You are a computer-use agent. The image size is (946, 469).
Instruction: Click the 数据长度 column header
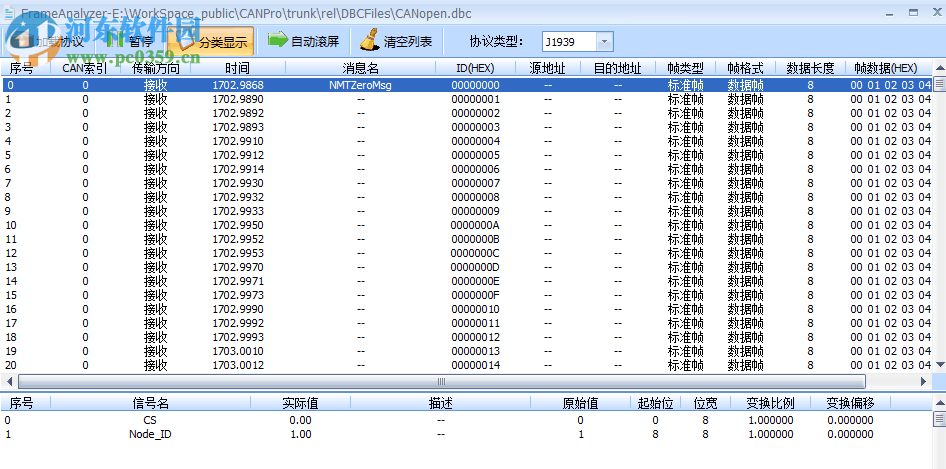(x=810, y=68)
